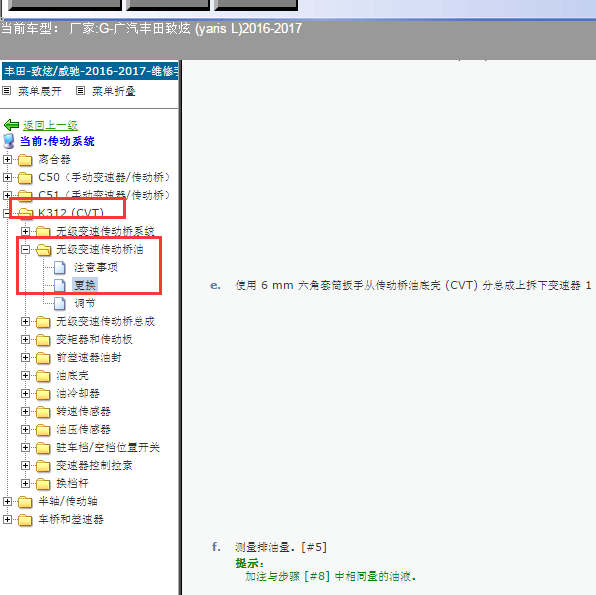This screenshot has width=596, height=595.
Task: Click the 菜单折叠 collapse-all icon
Action: (x=80, y=90)
